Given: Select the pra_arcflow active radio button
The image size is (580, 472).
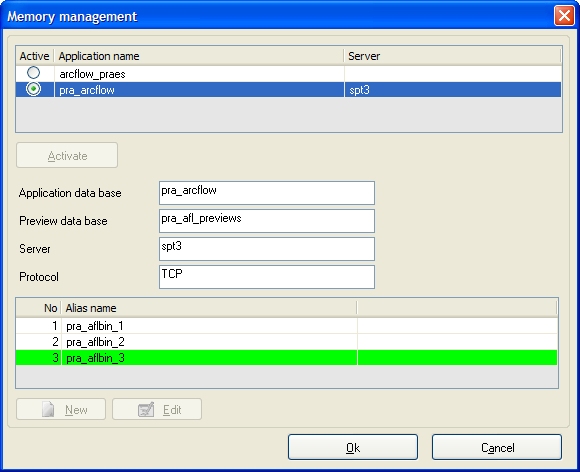Looking at the screenshot, I should pyautogui.click(x=34, y=89).
